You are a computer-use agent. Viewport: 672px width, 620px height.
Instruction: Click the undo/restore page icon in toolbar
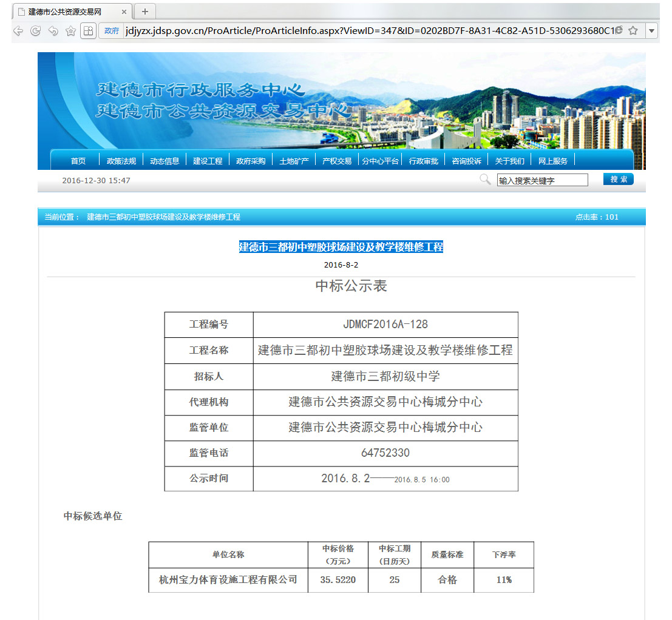coord(53,31)
